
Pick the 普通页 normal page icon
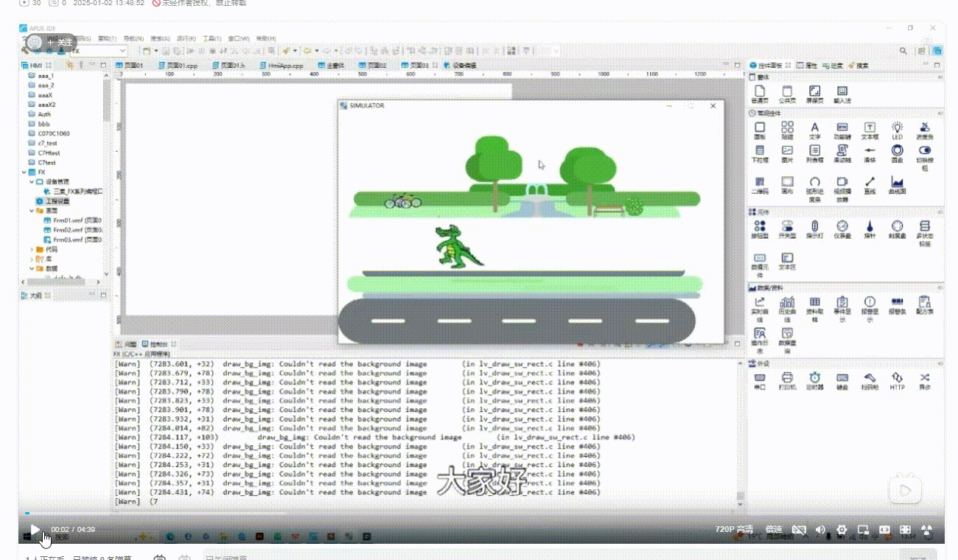pyautogui.click(x=760, y=94)
